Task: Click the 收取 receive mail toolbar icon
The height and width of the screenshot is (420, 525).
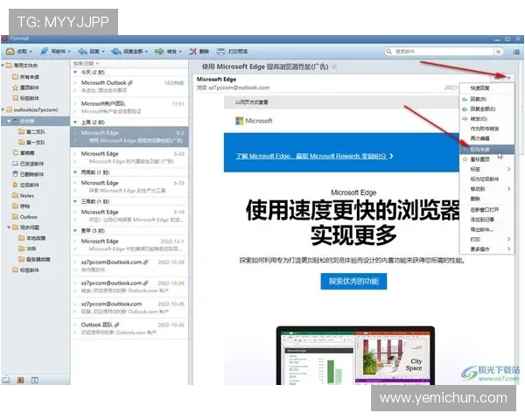Action: 10,52
